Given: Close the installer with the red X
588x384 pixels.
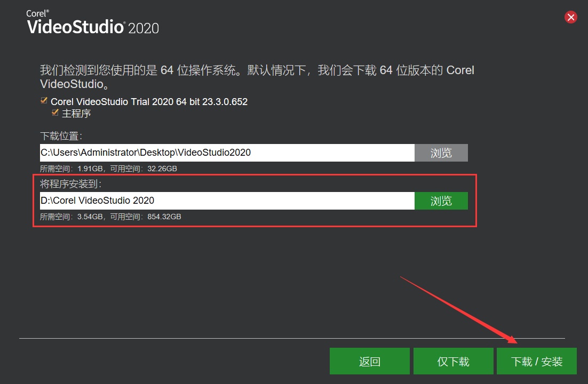Looking at the screenshot, I should pos(570,17).
